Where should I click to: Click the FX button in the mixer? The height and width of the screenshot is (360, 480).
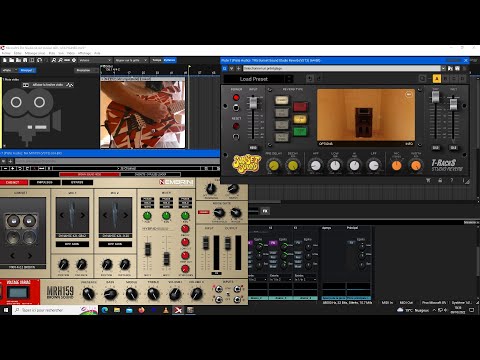265,211
